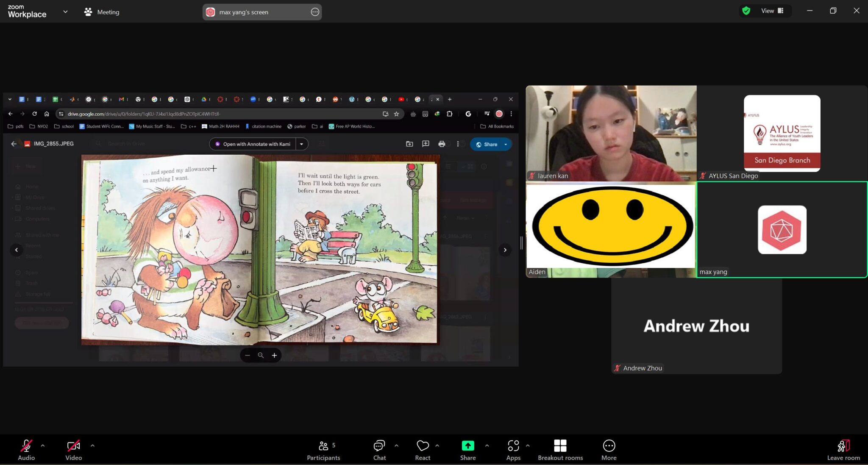Viewport: 868px width, 465px height.
Task: Select max yang participant tile
Action: point(782,230)
